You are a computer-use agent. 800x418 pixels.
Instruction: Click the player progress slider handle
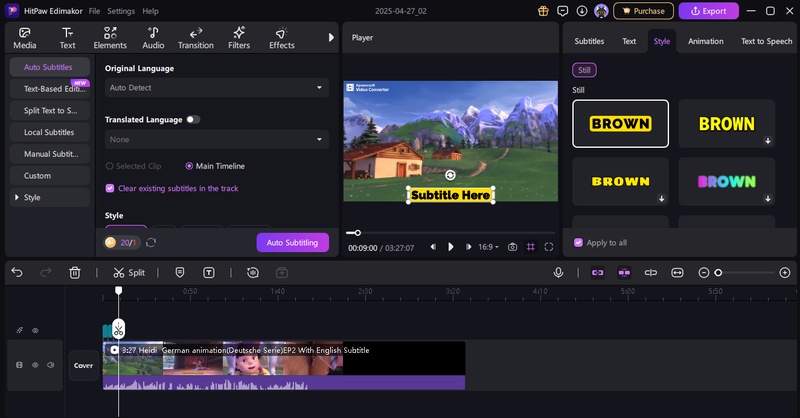pyautogui.click(x=358, y=233)
